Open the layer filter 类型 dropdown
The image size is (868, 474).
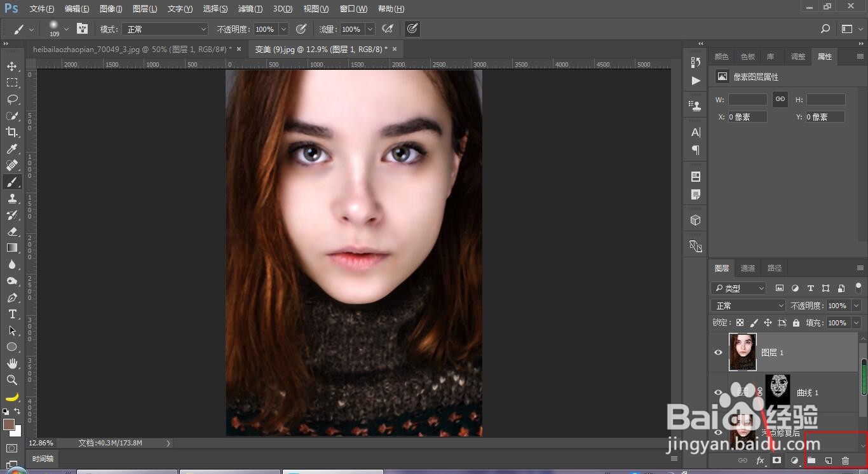click(x=738, y=288)
